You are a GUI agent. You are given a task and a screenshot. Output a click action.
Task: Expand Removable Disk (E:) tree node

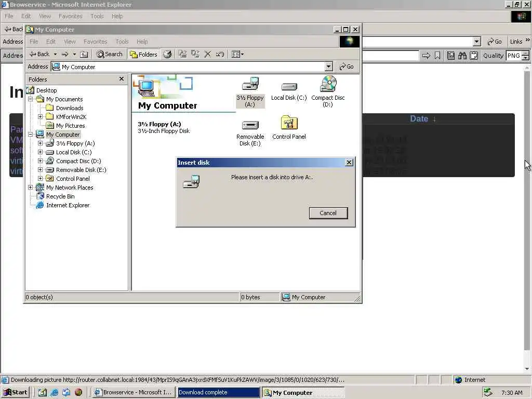(41, 170)
